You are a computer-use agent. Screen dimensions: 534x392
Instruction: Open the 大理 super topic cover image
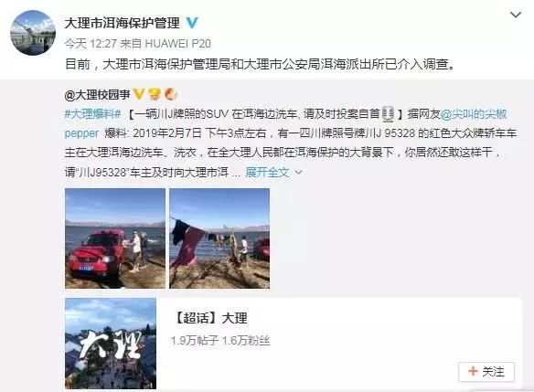pyautogui.click(x=111, y=344)
